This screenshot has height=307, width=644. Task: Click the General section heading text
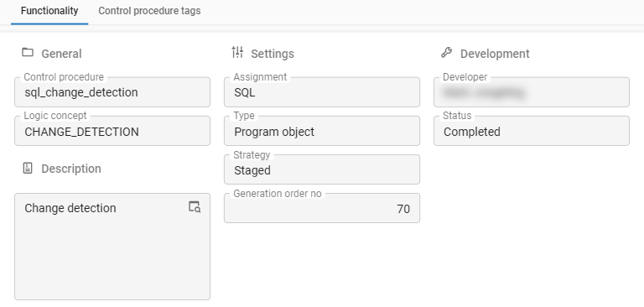(x=61, y=54)
